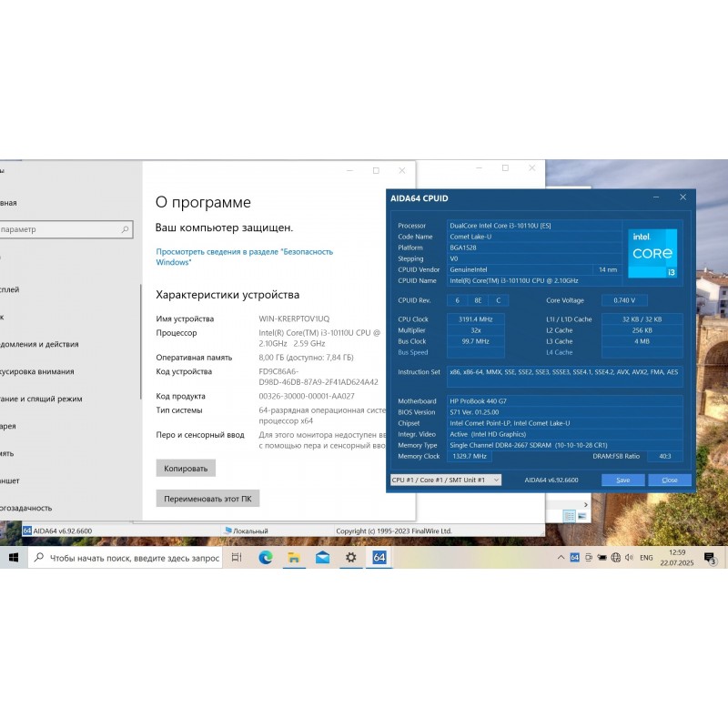
Task: Open the 'огозадачность' sidebar item
Action: (x=26, y=509)
